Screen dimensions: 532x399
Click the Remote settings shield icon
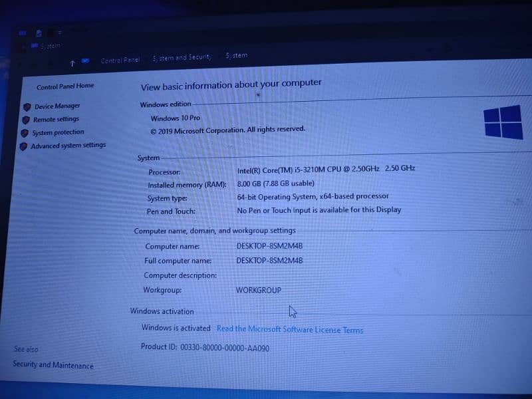coord(26,120)
